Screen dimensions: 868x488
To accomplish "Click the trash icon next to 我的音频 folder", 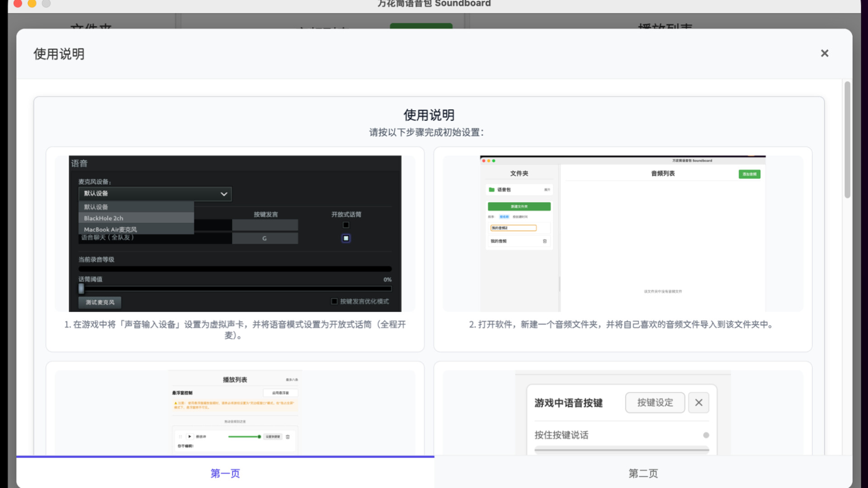I will click(544, 241).
